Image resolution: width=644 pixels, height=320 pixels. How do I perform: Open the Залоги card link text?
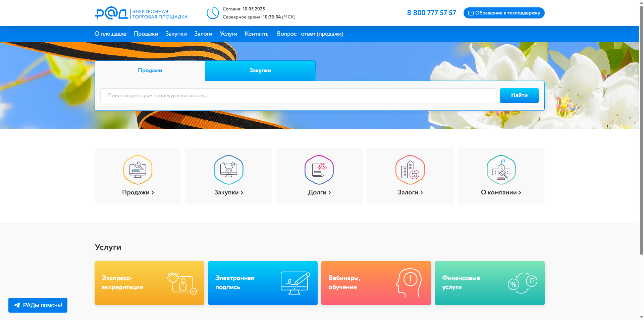point(408,192)
